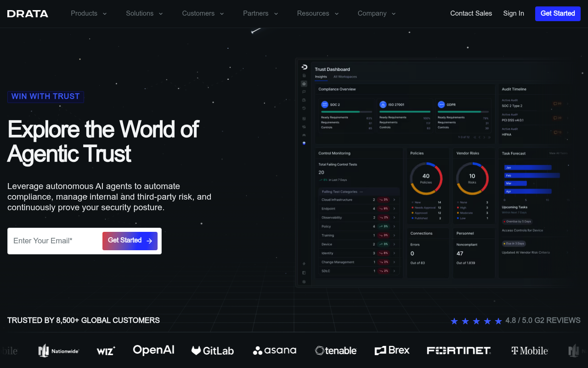Click the GDPR badge icon
Screen dimensions: 588x368
coord(441,104)
